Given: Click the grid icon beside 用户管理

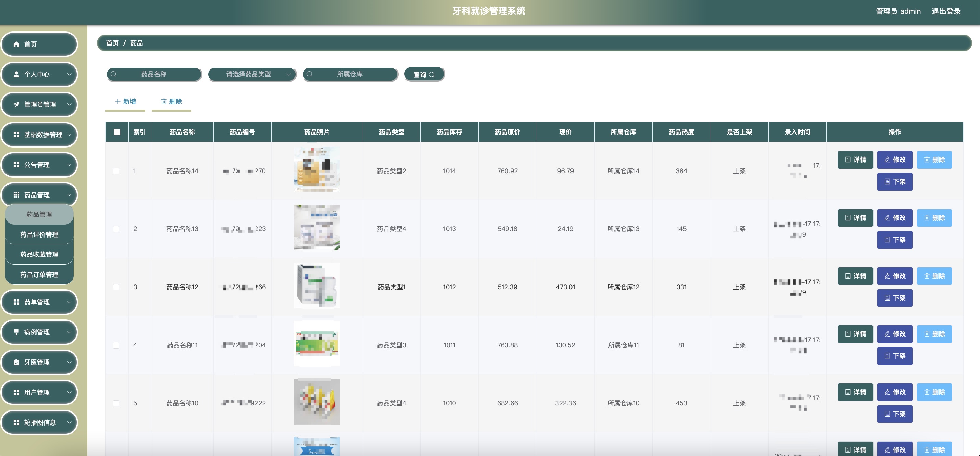Looking at the screenshot, I should (x=16, y=392).
